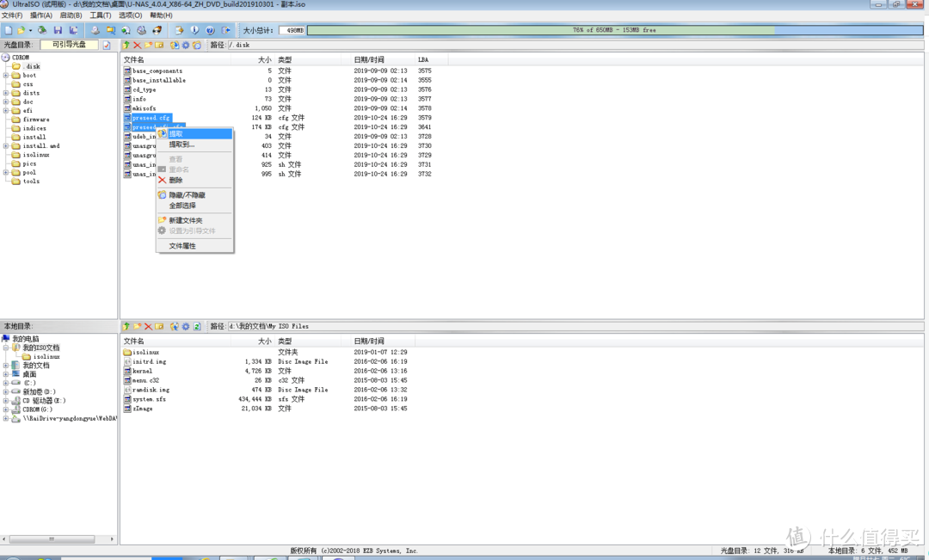Expand the 新加卷 (D:) drive node
This screenshot has width=929, height=560.
tap(6, 391)
